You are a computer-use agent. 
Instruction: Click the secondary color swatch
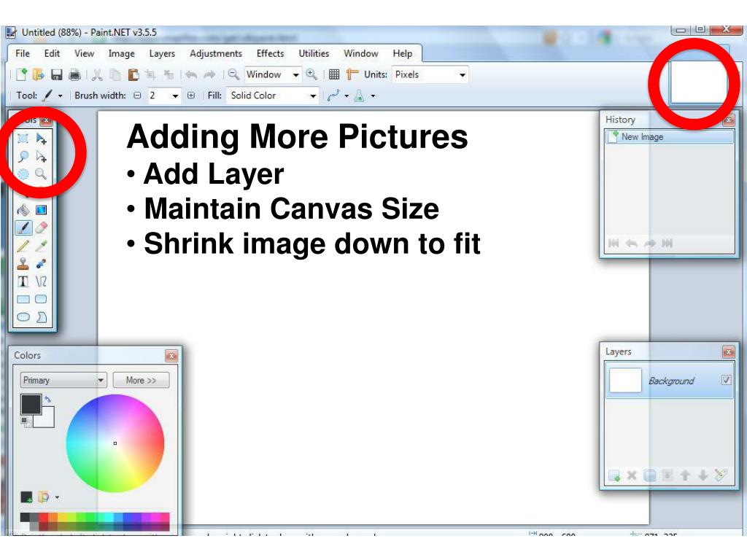48,421
